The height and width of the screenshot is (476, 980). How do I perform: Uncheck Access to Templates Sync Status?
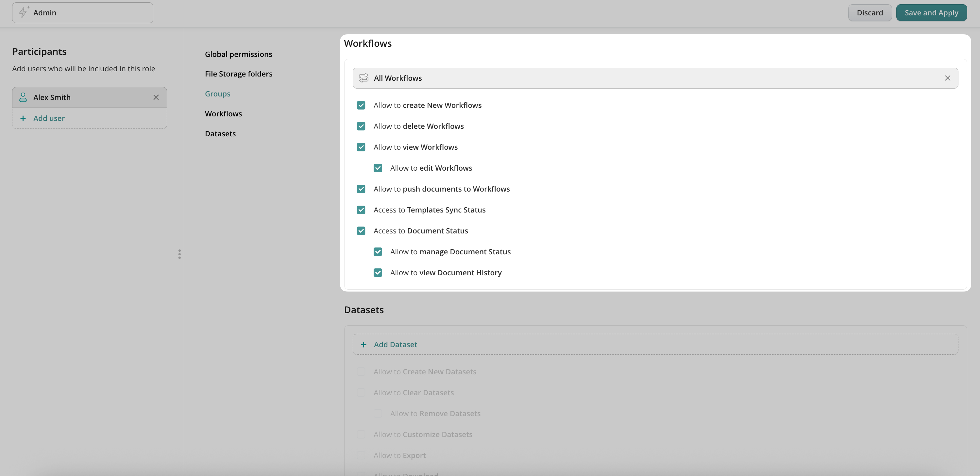pyautogui.click(x=361, y=210)
